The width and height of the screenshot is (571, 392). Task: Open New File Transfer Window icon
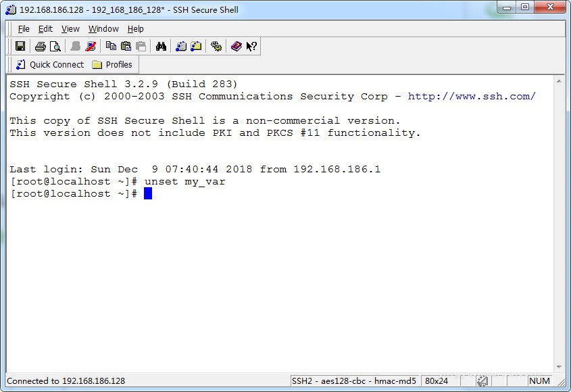[196, 47]
